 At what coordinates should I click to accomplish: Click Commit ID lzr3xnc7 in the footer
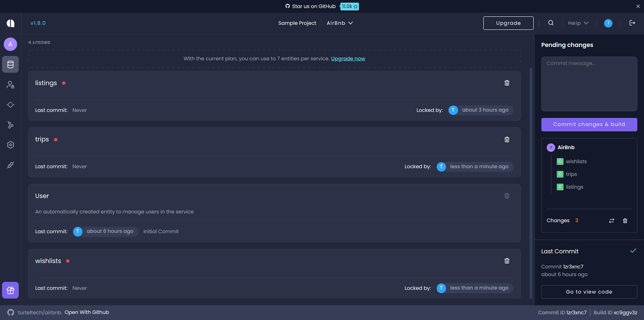click(x=562, y=312)
